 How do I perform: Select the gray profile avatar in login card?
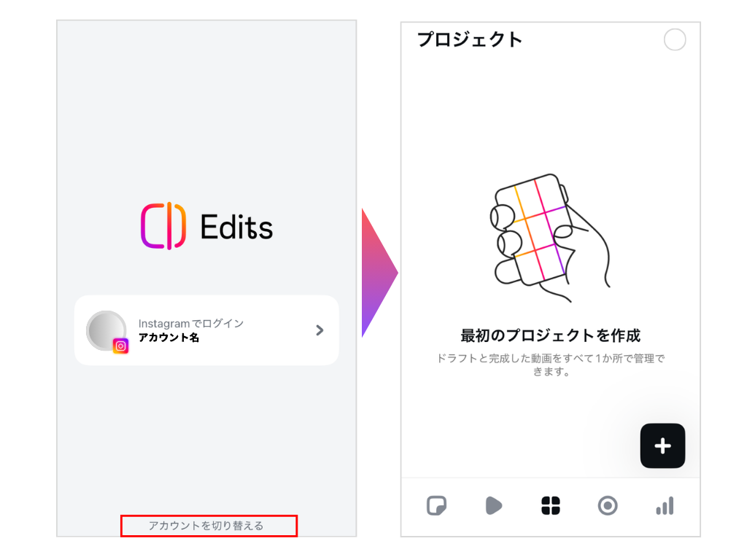pyautogui.click(x=107, y=330)
